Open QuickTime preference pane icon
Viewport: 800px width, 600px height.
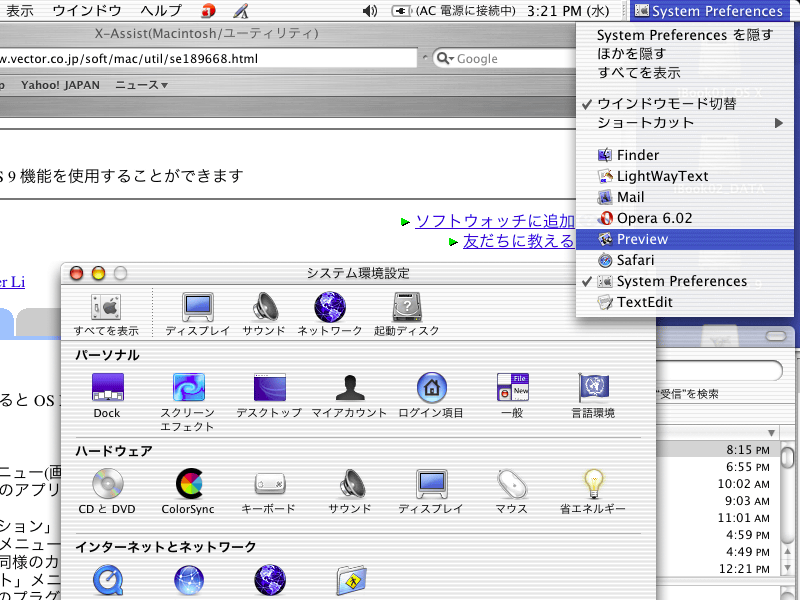point(108,581)
